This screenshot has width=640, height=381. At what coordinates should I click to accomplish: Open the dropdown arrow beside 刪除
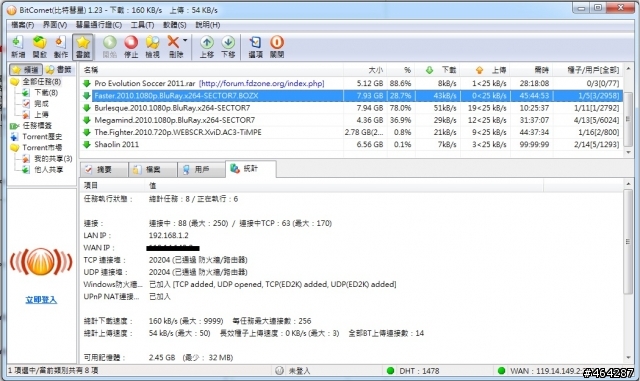click(185, 40)
